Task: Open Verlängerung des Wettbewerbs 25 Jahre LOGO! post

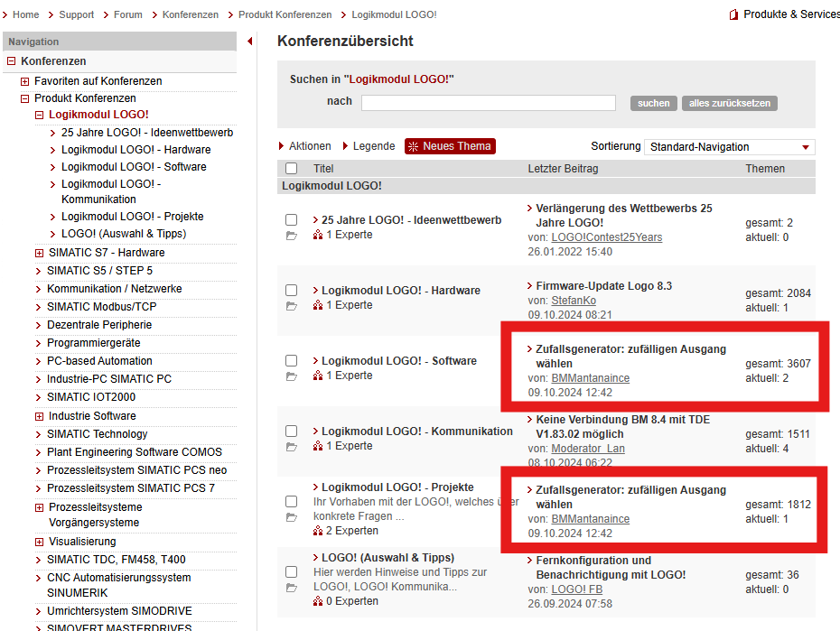Action: (x=624, y=215)
